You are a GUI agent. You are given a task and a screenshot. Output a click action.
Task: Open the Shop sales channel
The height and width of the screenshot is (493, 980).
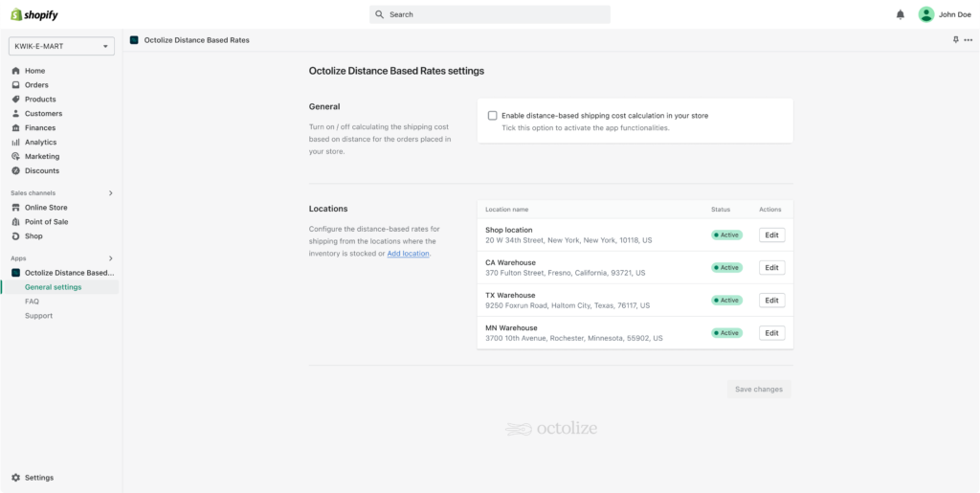[x=33, y=236]
